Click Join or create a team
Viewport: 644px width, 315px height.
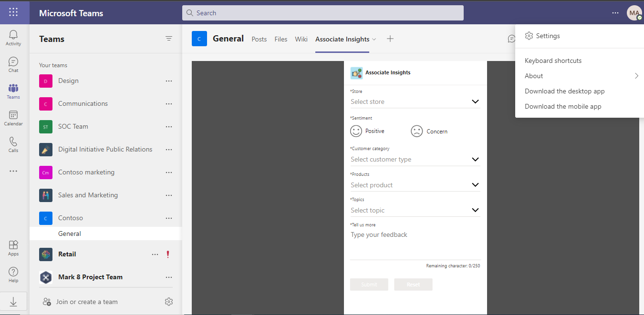87,302
